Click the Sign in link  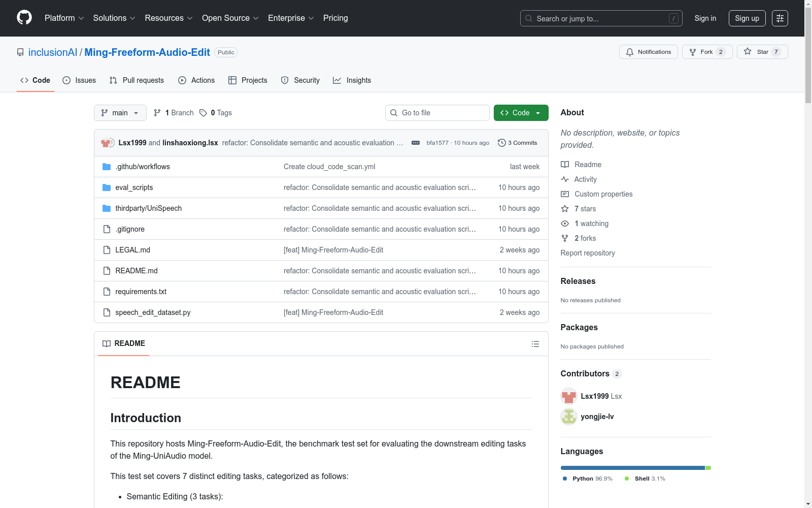click(705, 18)
